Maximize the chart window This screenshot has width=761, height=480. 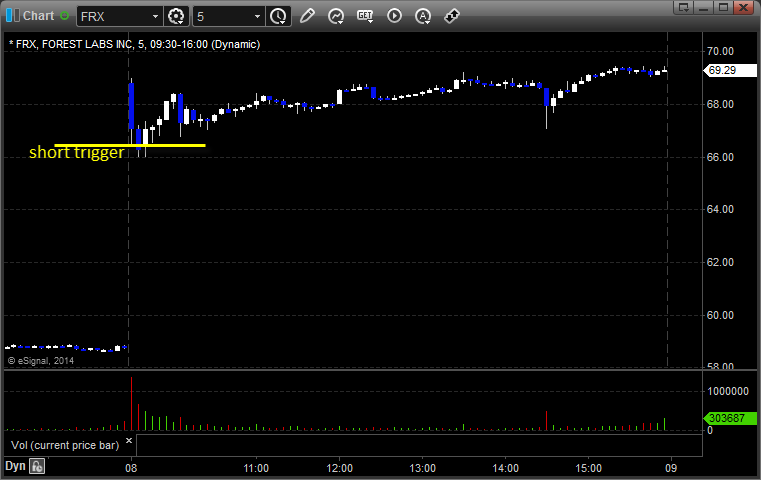(723, 7)
